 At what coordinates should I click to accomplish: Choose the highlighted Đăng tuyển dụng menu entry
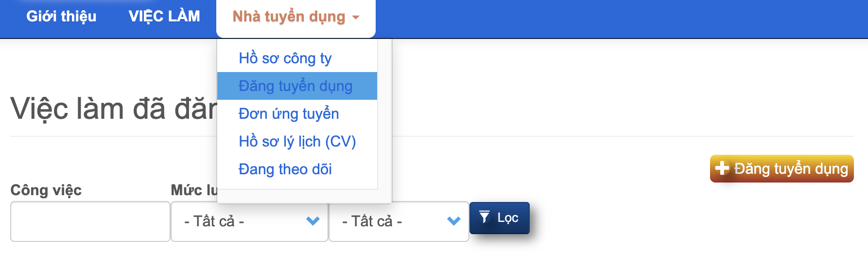point(295,86)
